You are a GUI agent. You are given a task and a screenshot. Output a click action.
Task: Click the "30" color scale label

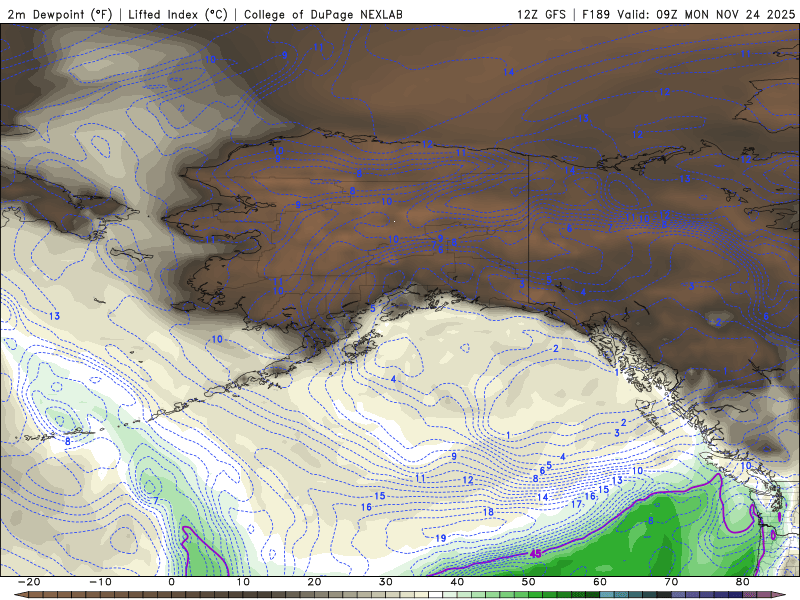pos(386,582)
